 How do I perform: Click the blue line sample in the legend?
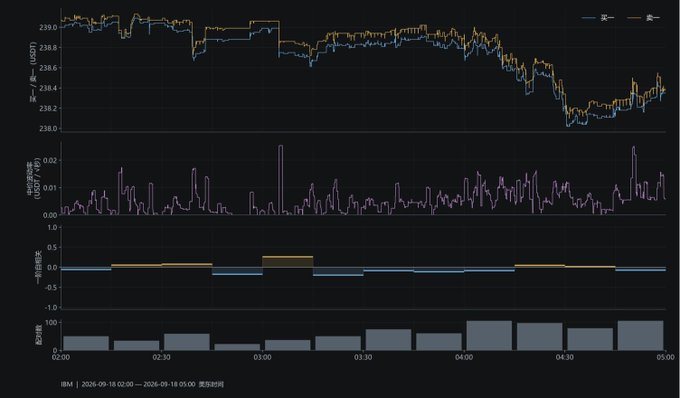tap(588, 18)
